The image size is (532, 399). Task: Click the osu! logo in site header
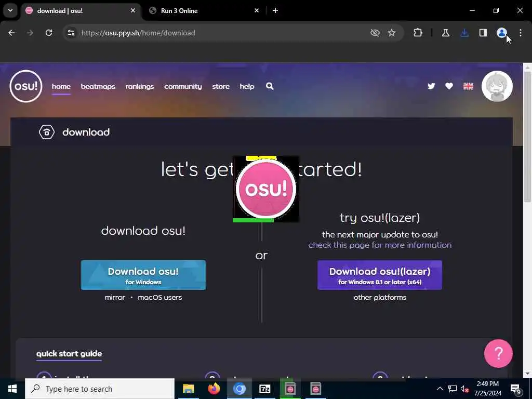click(x=26, y=86)
